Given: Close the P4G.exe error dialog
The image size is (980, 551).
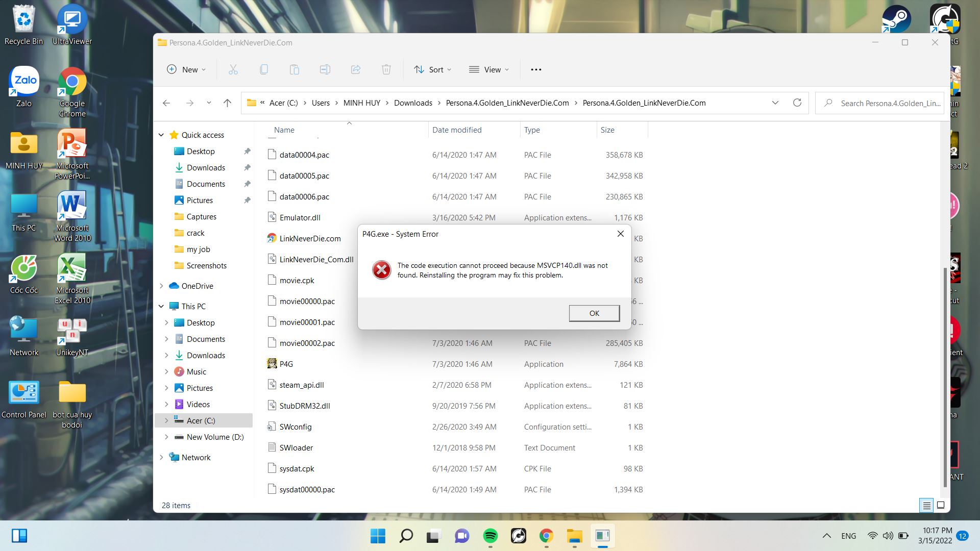Looking at the screenshot, I should (620, 234).
